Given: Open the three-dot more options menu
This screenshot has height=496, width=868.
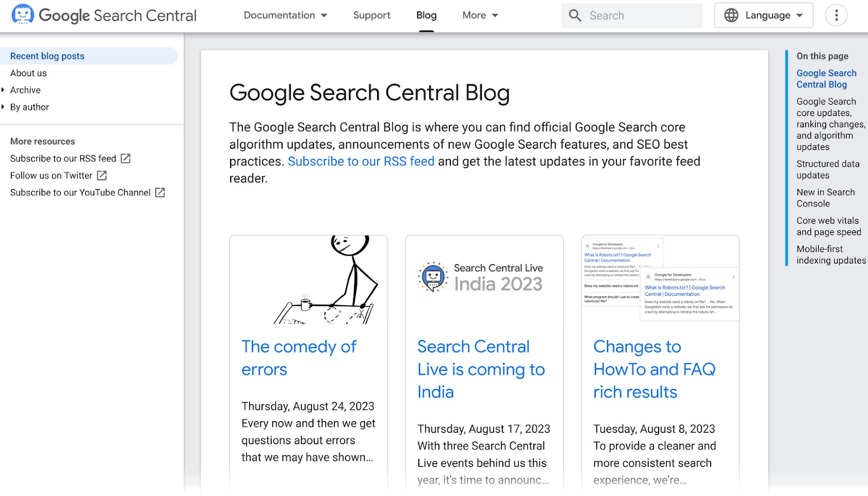Looking at the screenshot, I should pos(836,15).
